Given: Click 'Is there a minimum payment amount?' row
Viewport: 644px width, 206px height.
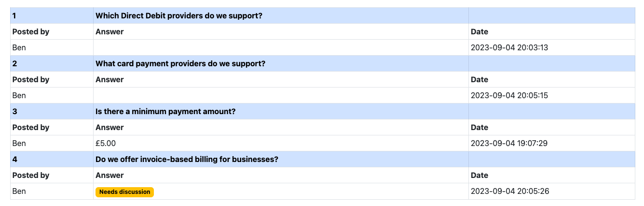Looking at the screenshot, I should 323,111.
